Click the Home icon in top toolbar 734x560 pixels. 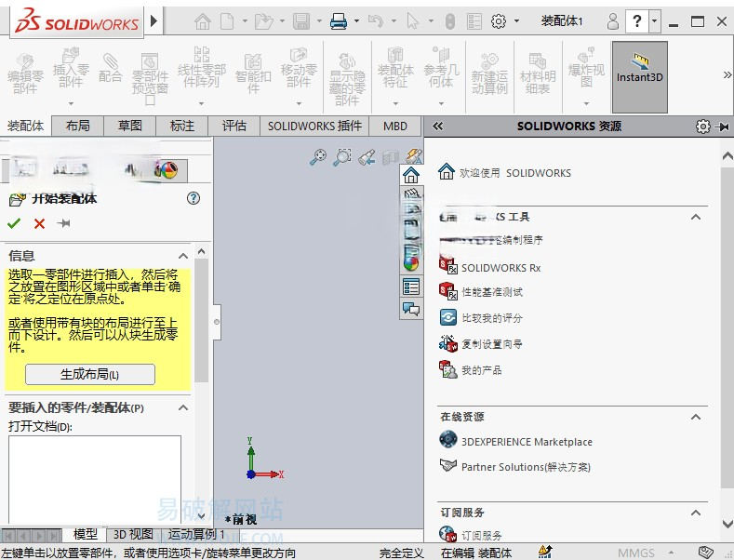pyautogui.click(x=203, y=21)
